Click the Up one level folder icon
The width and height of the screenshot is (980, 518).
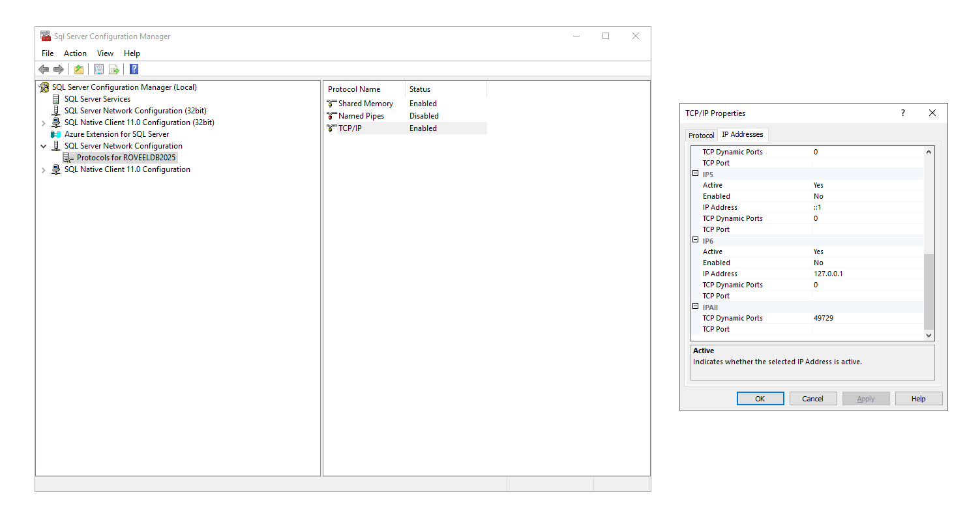pyautogui.click(x=79, y=70)
